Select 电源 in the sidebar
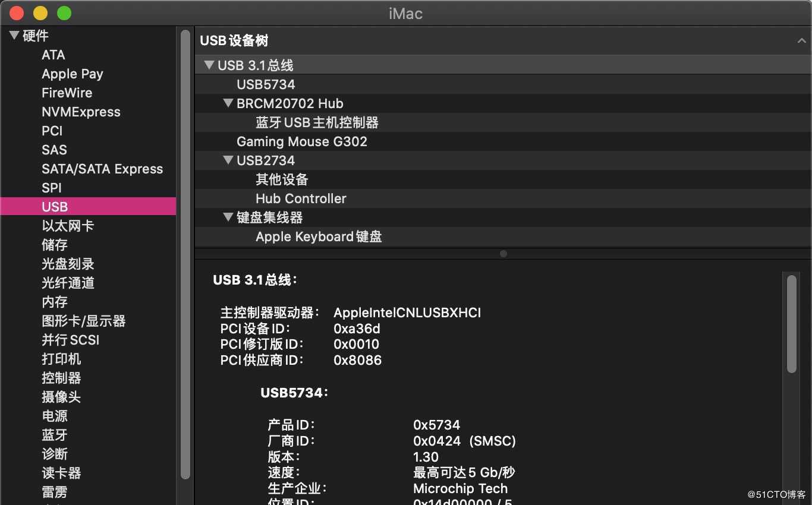This screenshot has width=812, height=505. click(55, 416)
